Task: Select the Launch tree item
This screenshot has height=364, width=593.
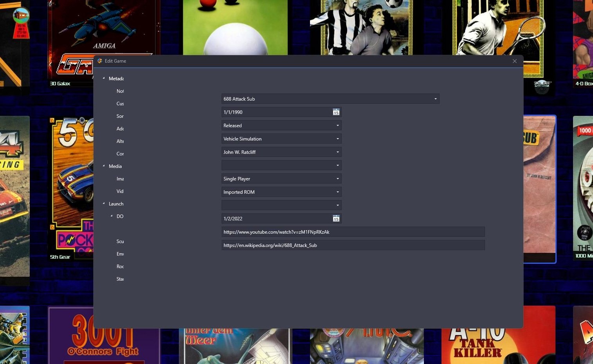Action: (x=116, y=204)
